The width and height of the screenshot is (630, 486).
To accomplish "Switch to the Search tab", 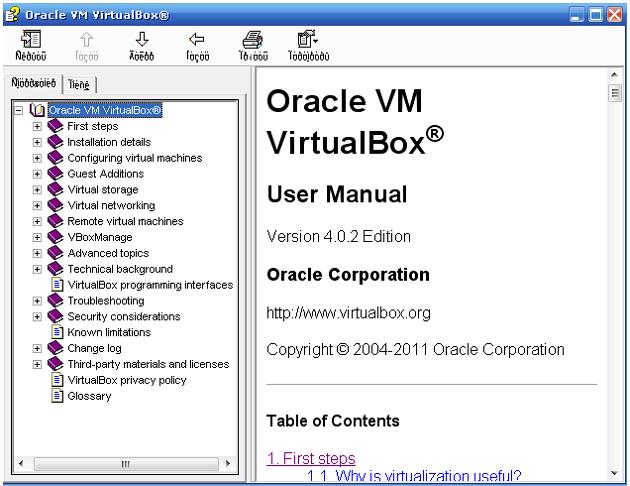I will tap(79, 85).
